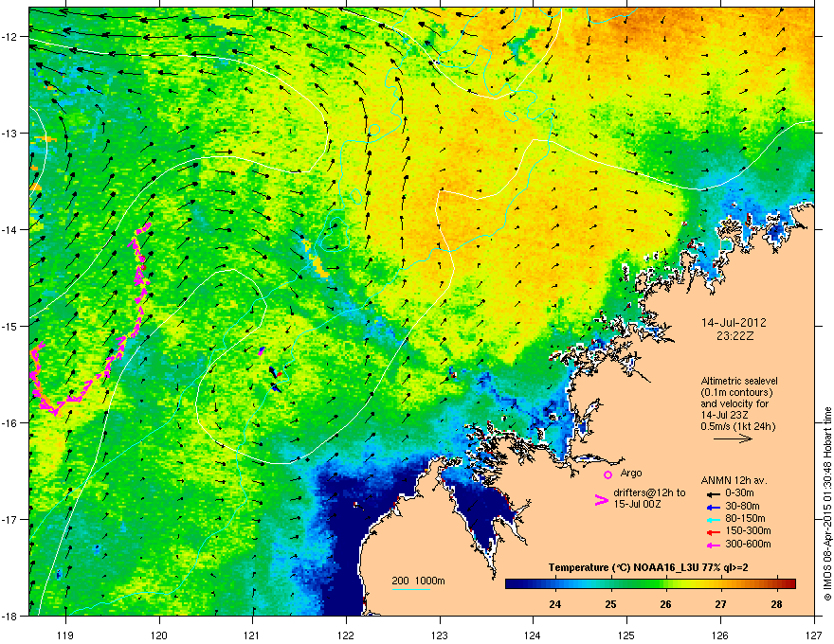Click the Altimetric sealevel text

click(739, 381)
